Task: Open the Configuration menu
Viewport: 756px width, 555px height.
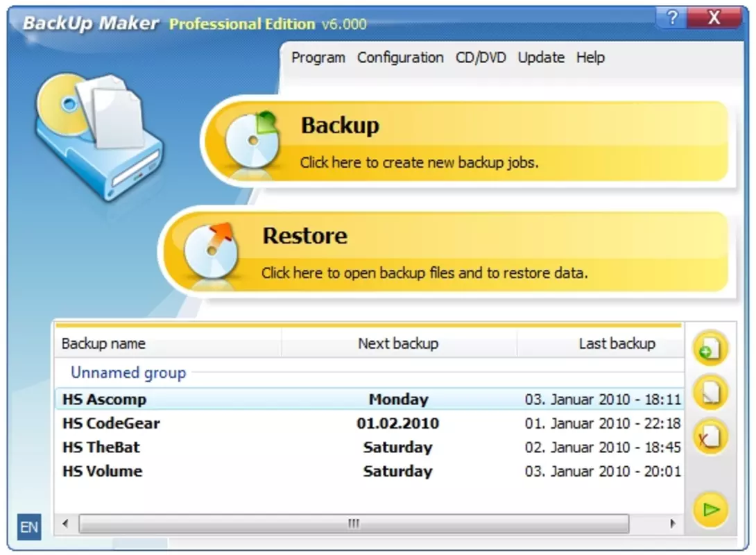Action: (x=400, y=58)
